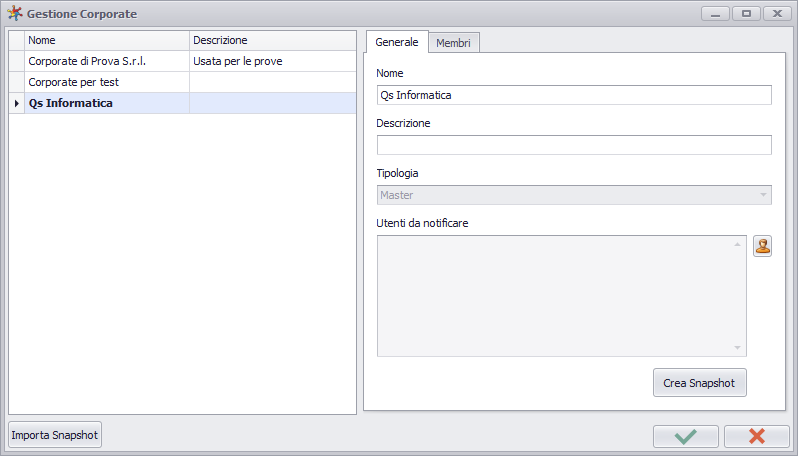
Task: Click into the empty Descrizione field
Action: (574, 145)
